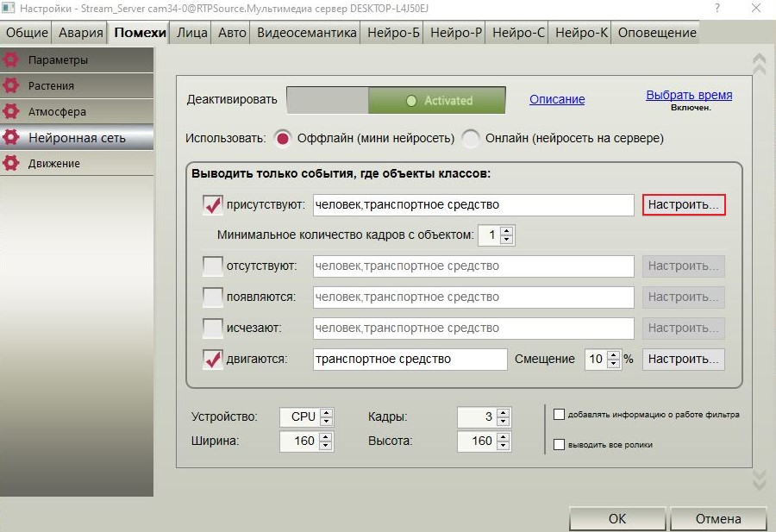This screenshot has height=532, width=776.
Task: Open the Растения sidebar section
Action: pyautogui.click(x=77, y=85)
